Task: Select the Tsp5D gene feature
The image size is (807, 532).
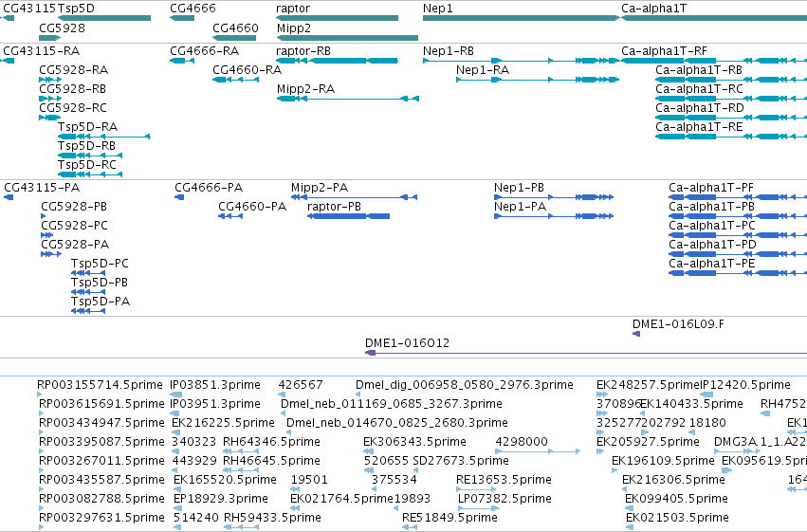Action: coord(104,18)
